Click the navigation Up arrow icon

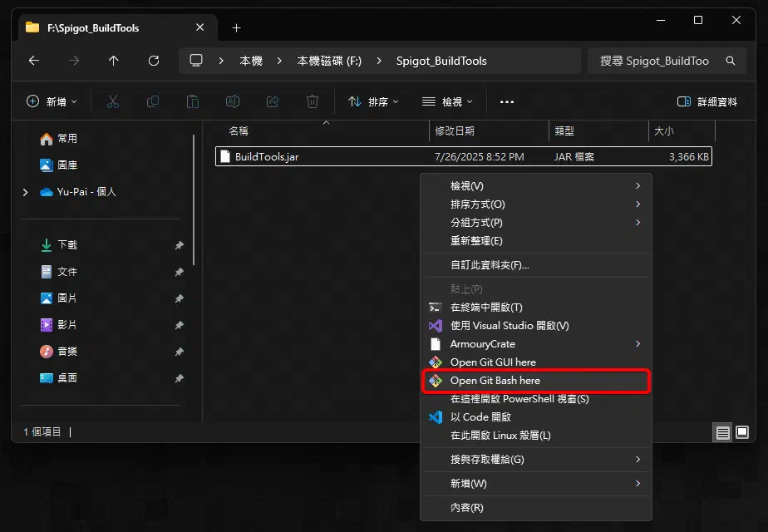pos(114,60)
